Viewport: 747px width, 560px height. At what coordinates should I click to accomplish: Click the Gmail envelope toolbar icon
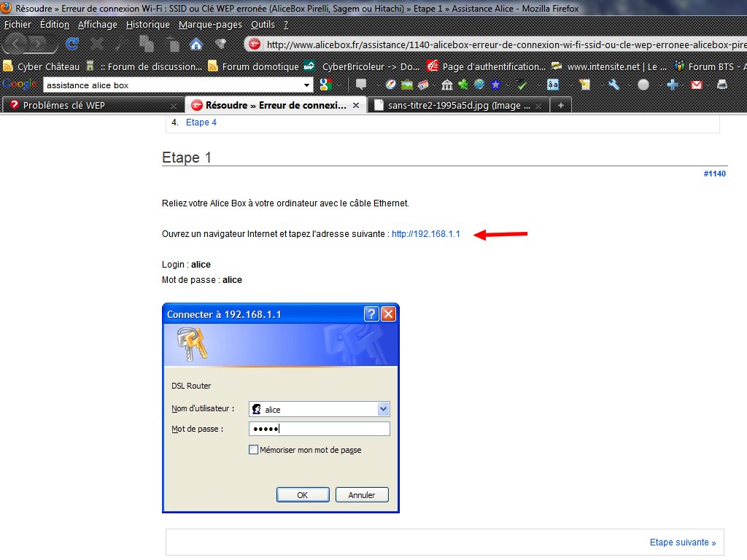coord(696,85)
